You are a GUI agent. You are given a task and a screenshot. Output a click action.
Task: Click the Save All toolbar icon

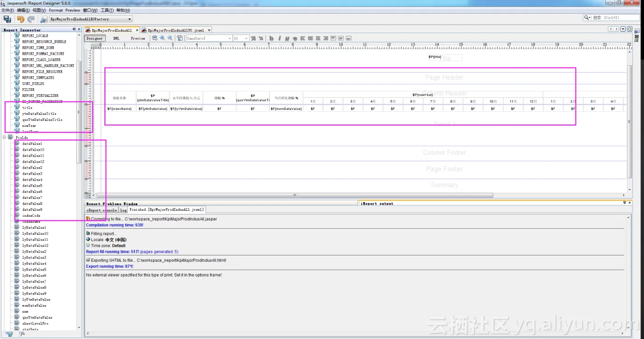(7, 19)
